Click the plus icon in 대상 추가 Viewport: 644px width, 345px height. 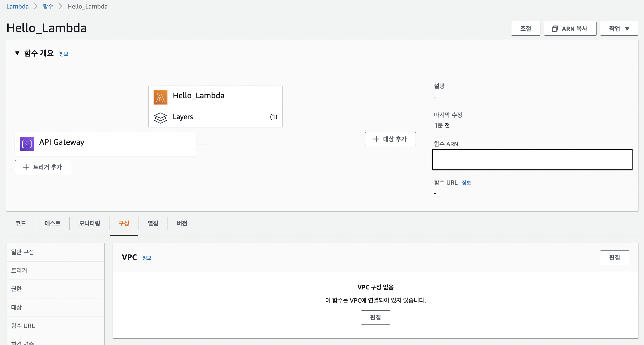pyautogui.click(x=376, y=139)
